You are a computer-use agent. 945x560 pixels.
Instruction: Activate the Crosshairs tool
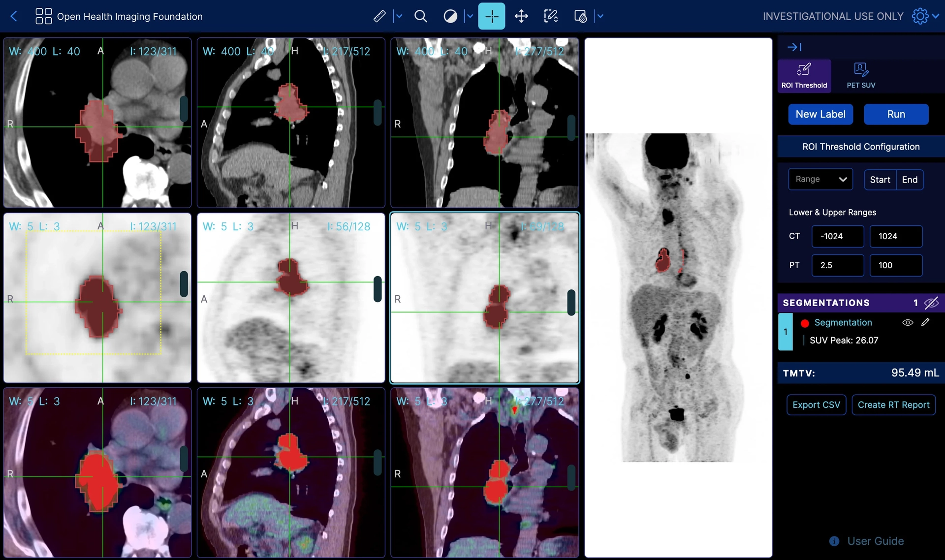pos(491,16)
